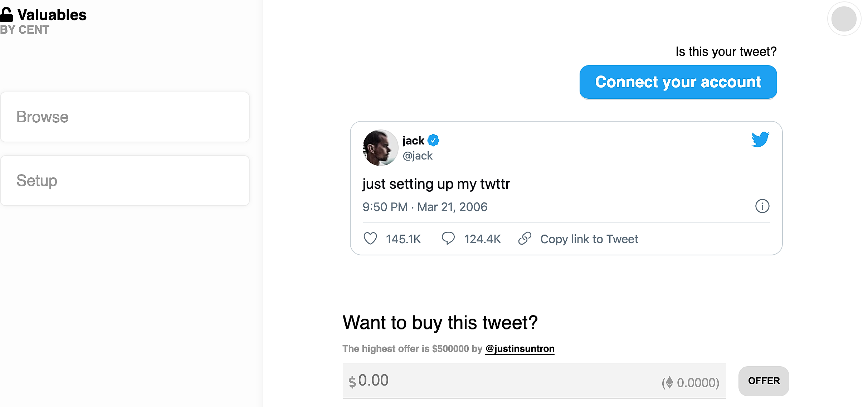Click jack's profile photo thumbnail
The height and width of the screenshot is (407, 868).
pyautogui.click(x=380, y=148)
